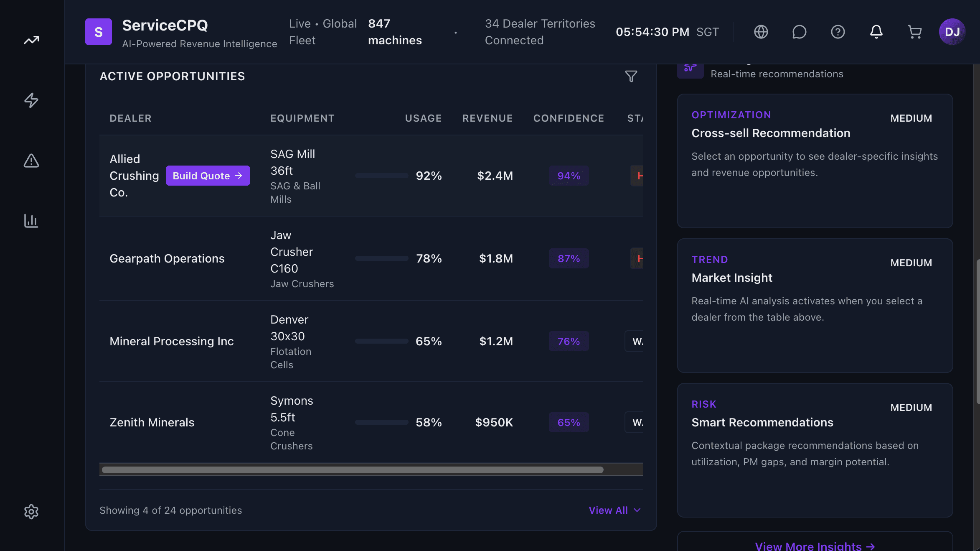980x551 pixels.
Task: Open the settings gear in sidebar
Action: (31, 512)
